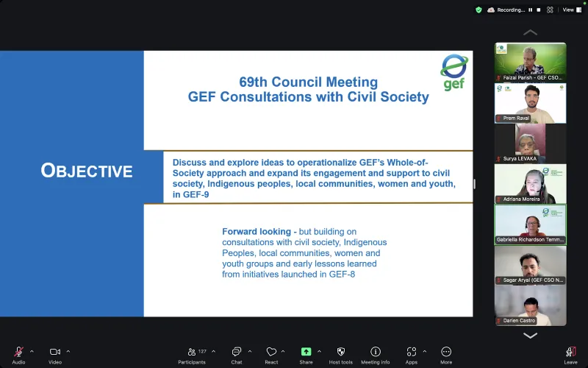Show later participant video tiles with down chevron
This screenshot has width=588, height=368.
click(530, 336)
